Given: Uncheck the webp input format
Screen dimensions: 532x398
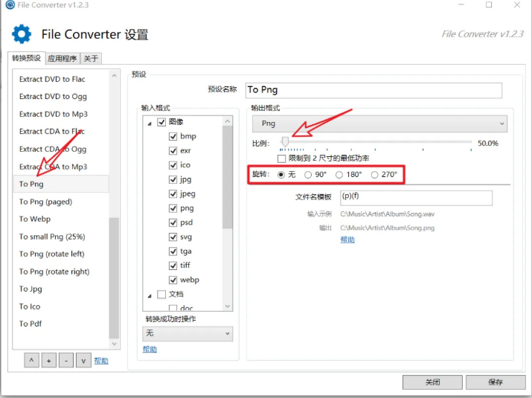Looking at the screenshot, I should coord(173,280).
